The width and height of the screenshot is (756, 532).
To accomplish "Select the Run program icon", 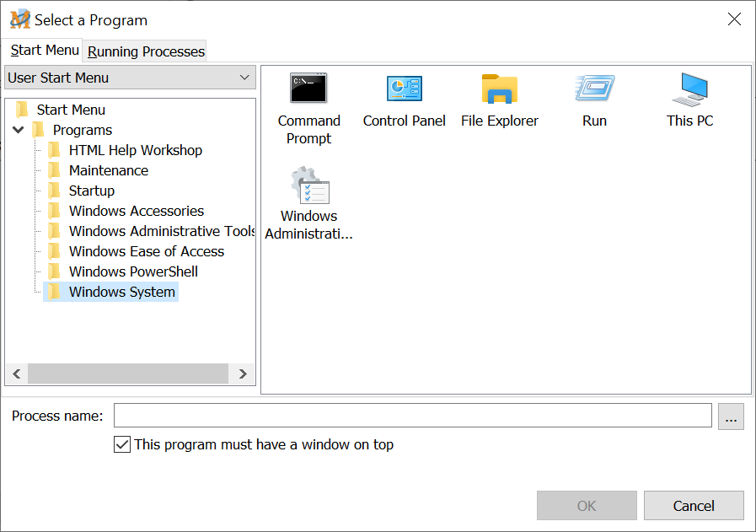I will 594,89.
